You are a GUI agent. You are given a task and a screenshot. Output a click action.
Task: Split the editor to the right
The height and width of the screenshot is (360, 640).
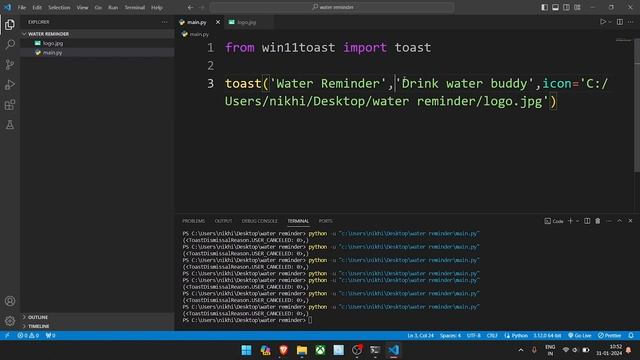(620, 22)
